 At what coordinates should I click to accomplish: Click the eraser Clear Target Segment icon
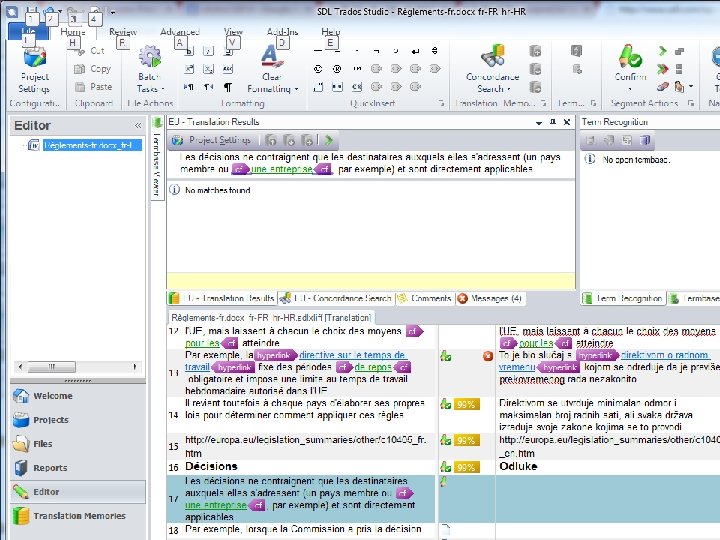tap(662, 86)
